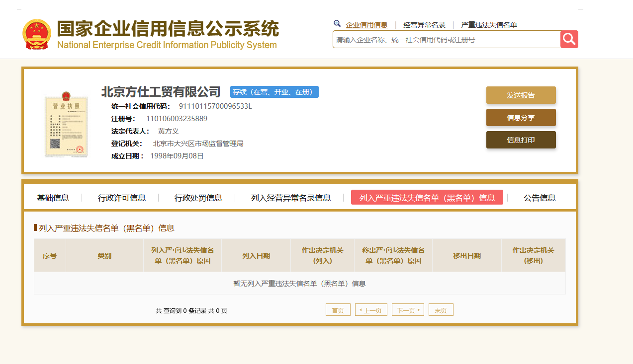633x364 pixels.
Task: Click the 移出日期 column header
Action: pyautogui.click(x=467, y=256)
